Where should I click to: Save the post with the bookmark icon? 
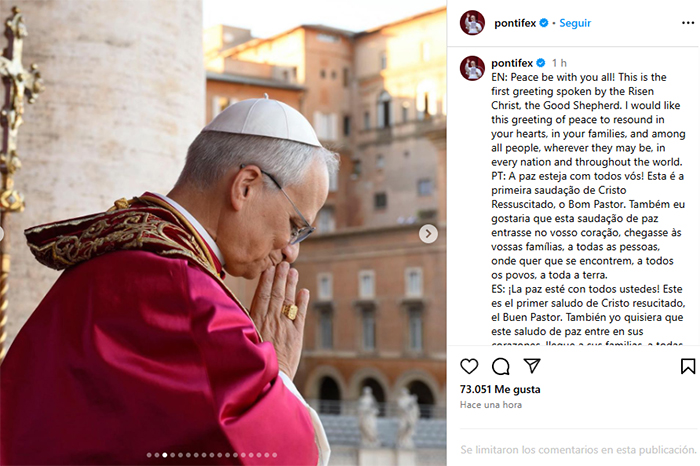tap(688, 366)
